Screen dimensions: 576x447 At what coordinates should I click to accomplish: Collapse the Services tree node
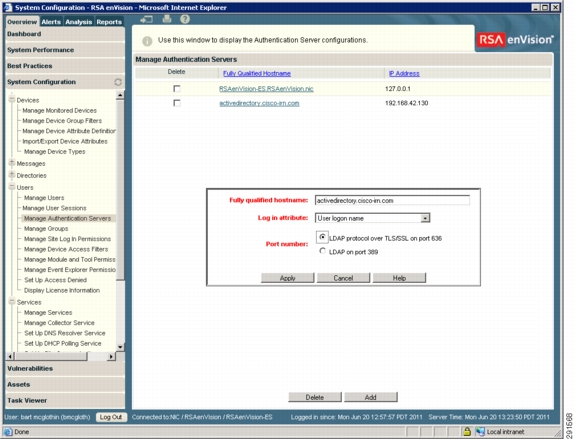12,302
